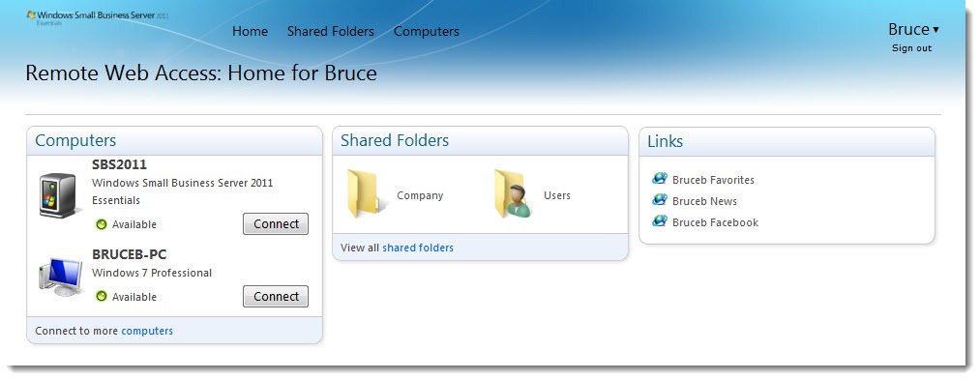Click the green Available status icon for BRUCEB-PC

click(x=102, y=296)
